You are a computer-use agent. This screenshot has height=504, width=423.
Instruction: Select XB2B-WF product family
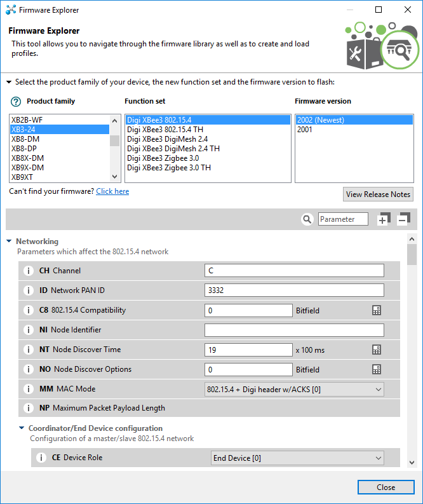pos(60,120)
